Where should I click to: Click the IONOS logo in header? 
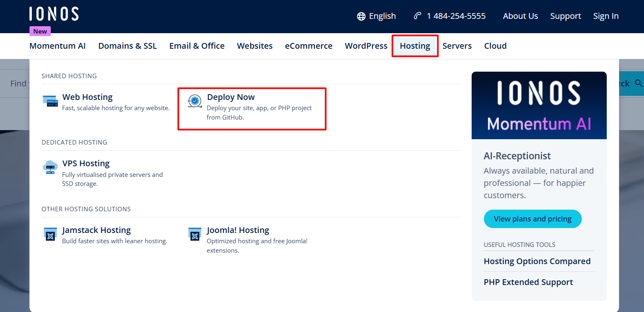coord(54,14)
